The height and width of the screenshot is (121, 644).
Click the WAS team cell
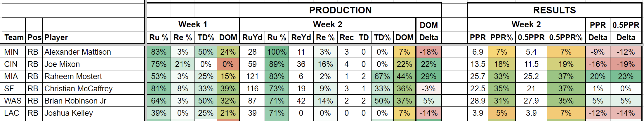(13, 101)
